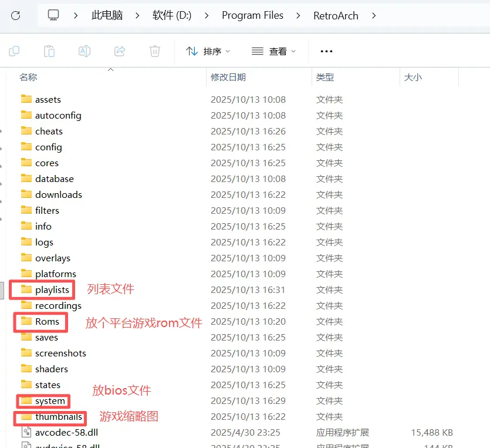The width and height of the screenshot is (490, 448).
Task: Click the Copy icon in toolbar
Action: point(14,51)
